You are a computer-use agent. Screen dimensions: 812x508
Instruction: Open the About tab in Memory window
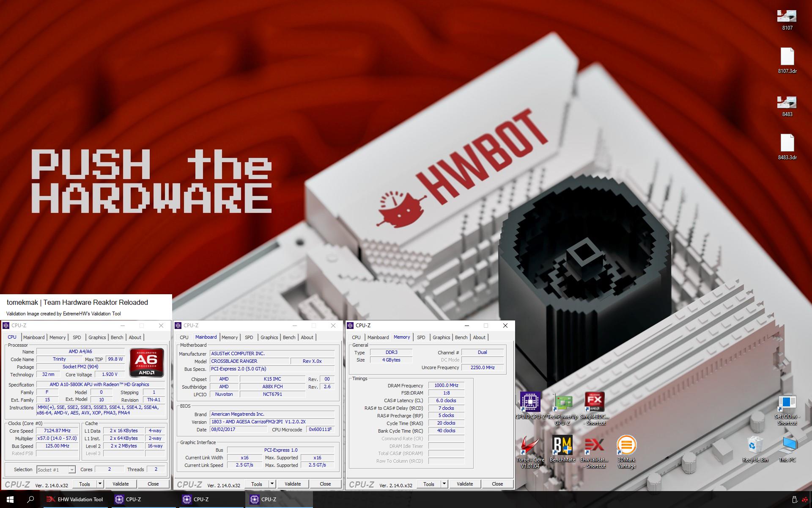point(479,337)
